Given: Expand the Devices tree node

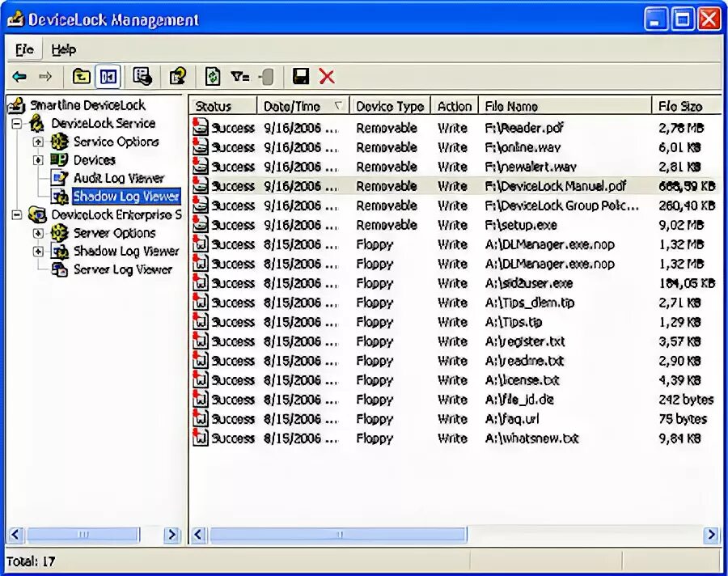Looking at the screenshot, I should coord(39,160).
